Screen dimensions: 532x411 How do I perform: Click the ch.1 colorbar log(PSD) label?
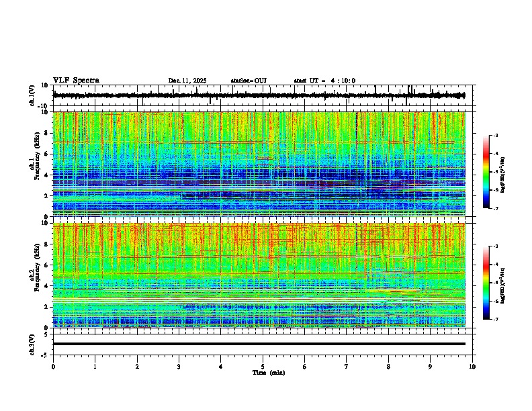click(503, 175)
